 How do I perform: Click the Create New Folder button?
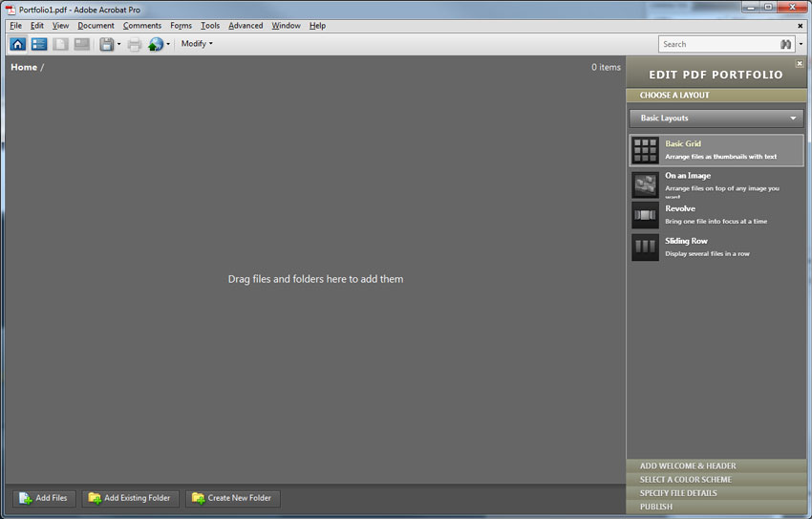tap(231, 498)
